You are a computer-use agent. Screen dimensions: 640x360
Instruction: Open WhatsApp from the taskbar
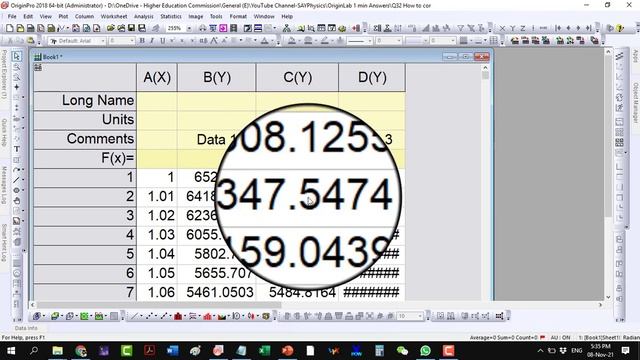[425, 351]
